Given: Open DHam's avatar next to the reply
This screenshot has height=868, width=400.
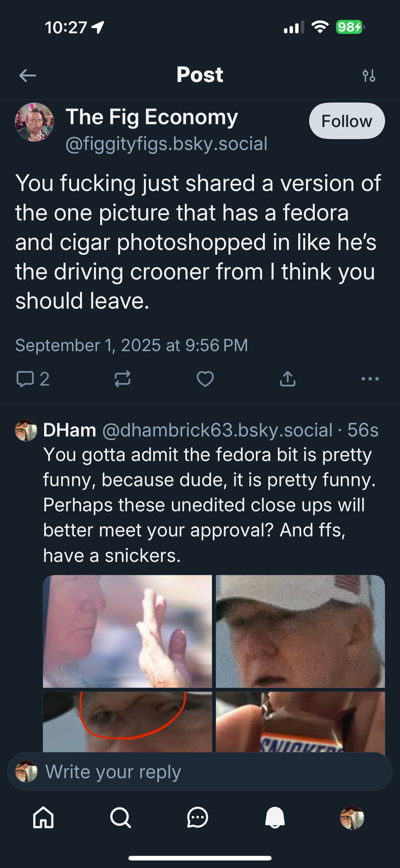Looking at the screenshot, I should 26,430.
